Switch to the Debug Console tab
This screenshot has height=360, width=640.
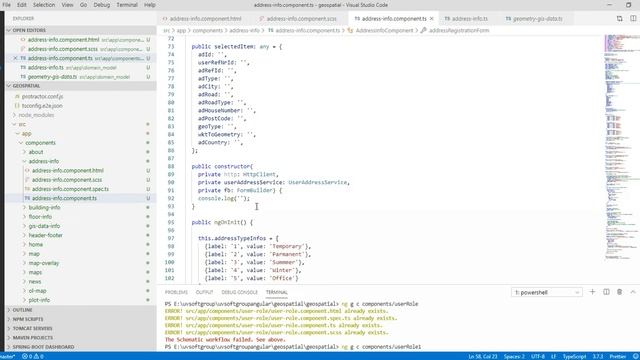(x=240, y=292)
